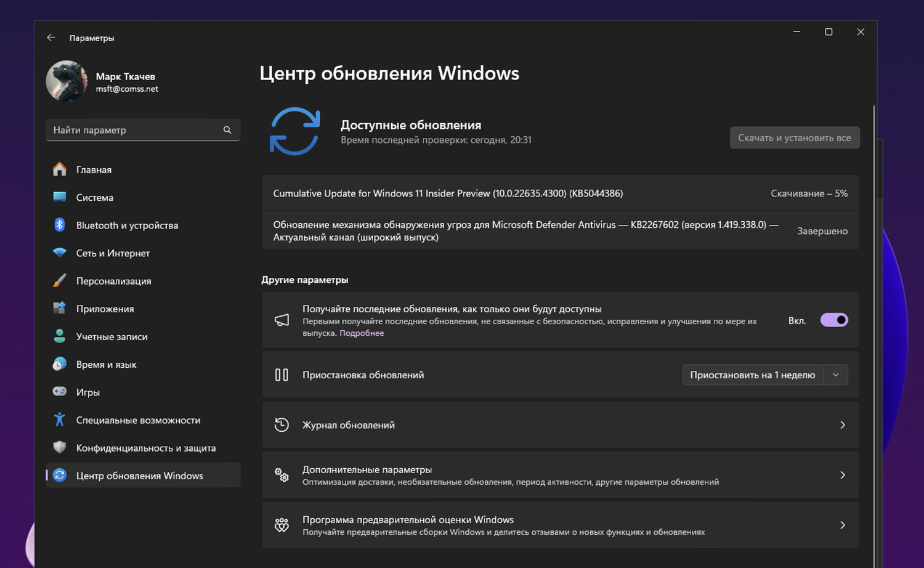Click Марк Ткачев profile avatar
Screen dimensions: 924x568
[x=67, y=81]
